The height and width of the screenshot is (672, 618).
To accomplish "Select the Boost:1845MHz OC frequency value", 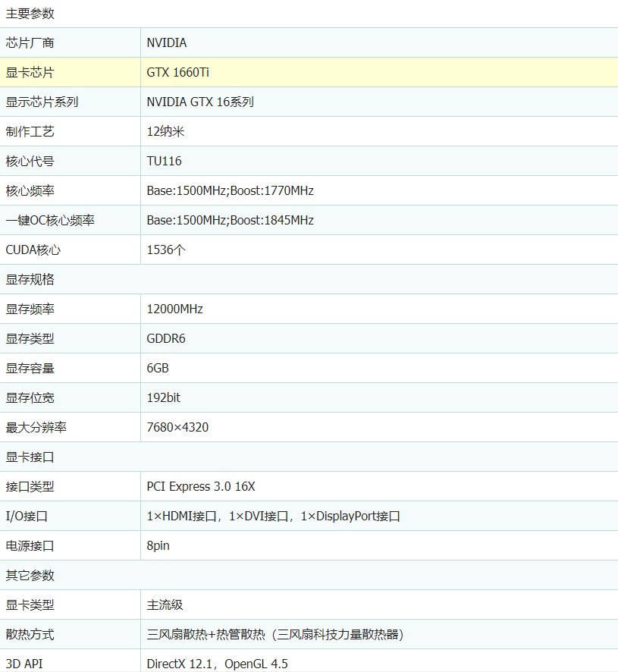I will (x=271, y=220).
